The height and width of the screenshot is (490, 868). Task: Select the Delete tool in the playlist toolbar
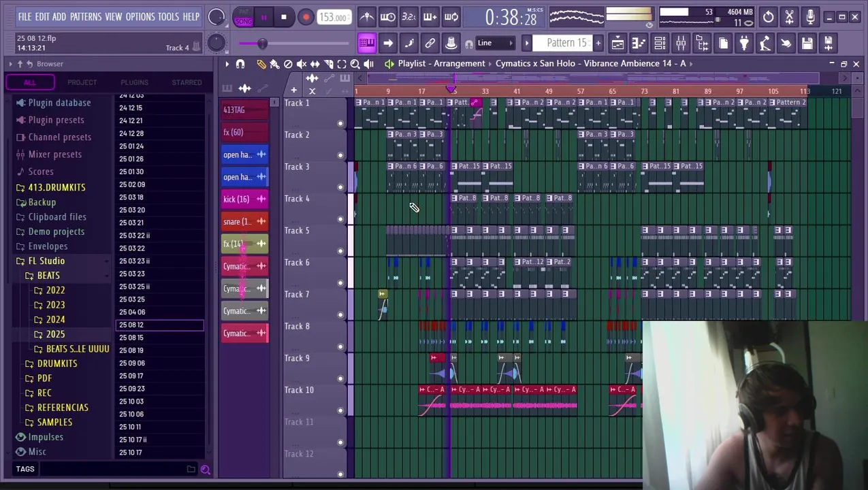click(288, 64)
